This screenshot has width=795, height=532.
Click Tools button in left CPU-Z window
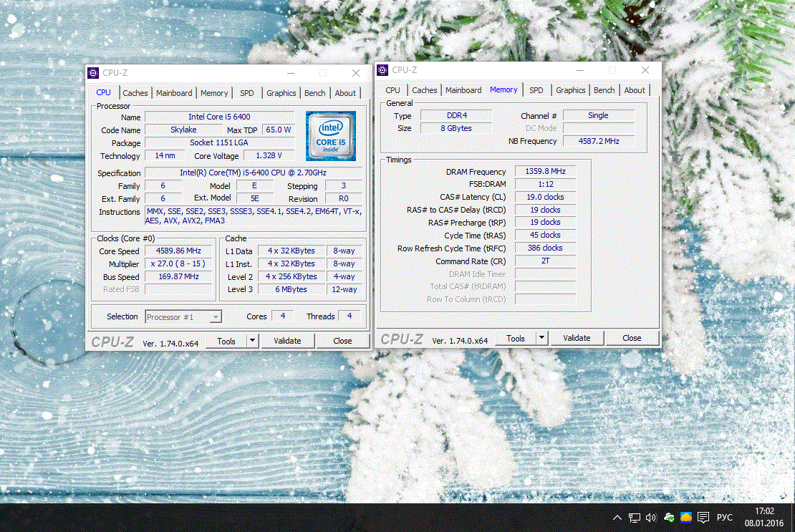click(x=226, y=341)
